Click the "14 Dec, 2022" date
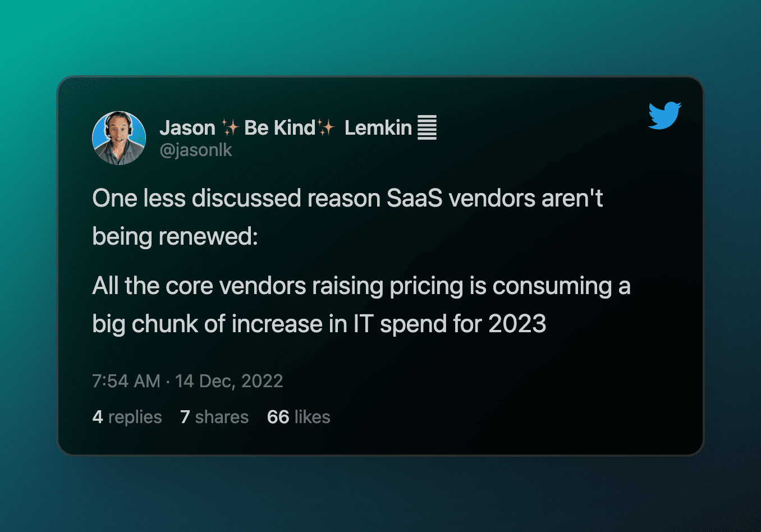The image size is (761, 532). point(229,381)
